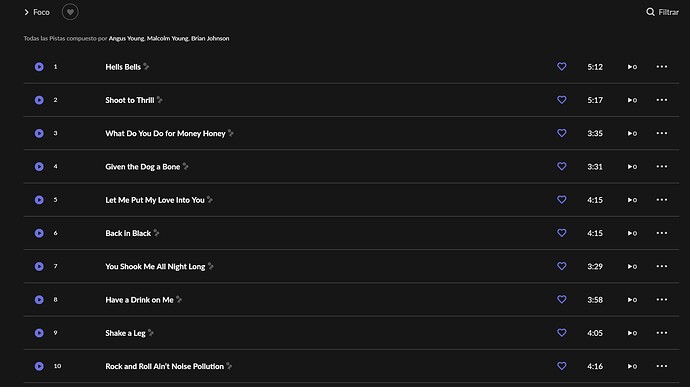Play Rock and Roll Ain't Noise Pollution

[x=39, y=366]
